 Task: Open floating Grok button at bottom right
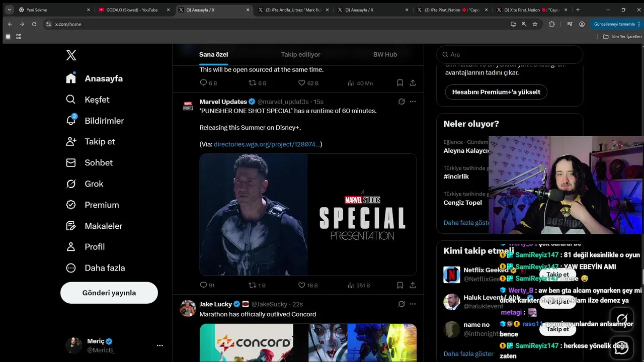tap(622, 319)
